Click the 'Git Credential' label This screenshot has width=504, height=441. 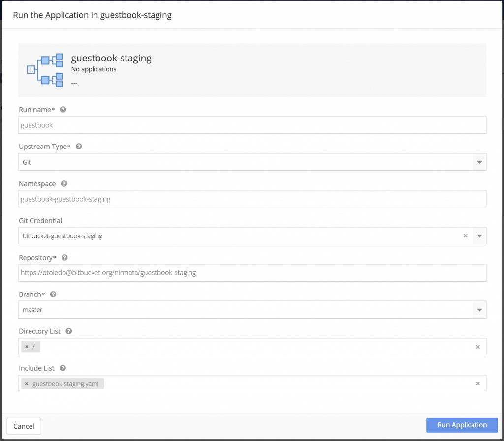click(40, 220)
